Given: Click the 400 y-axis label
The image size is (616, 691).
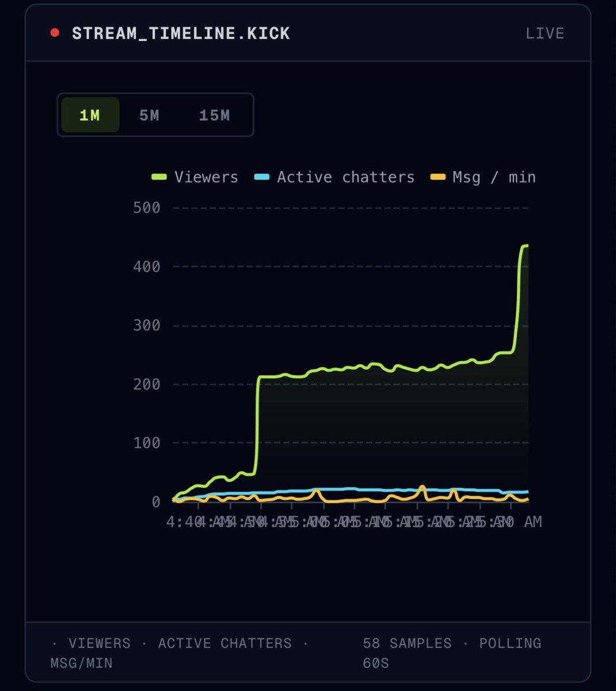Looking at the screenshot, I should pos(147,267).
